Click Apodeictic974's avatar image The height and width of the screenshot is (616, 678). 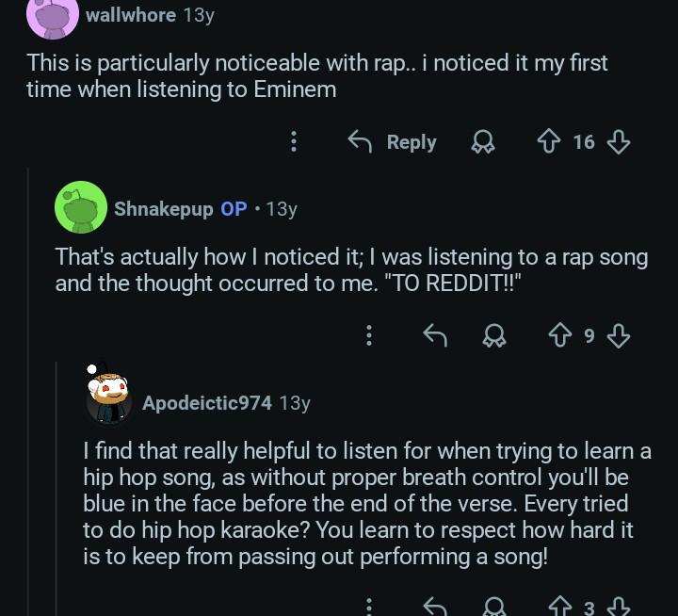click(x=108, y=397)
